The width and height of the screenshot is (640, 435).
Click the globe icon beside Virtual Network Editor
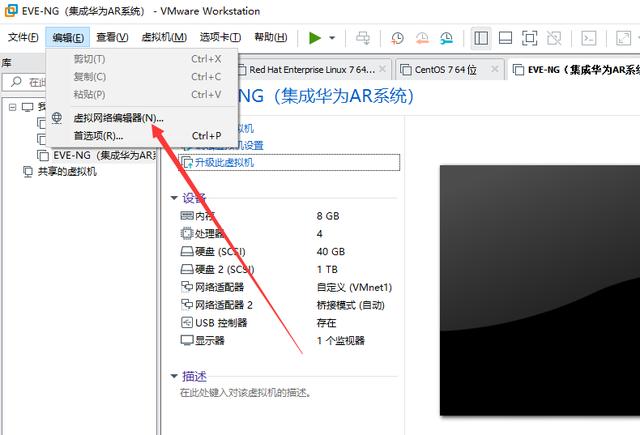pyautogui.click(x=57, y=118)
